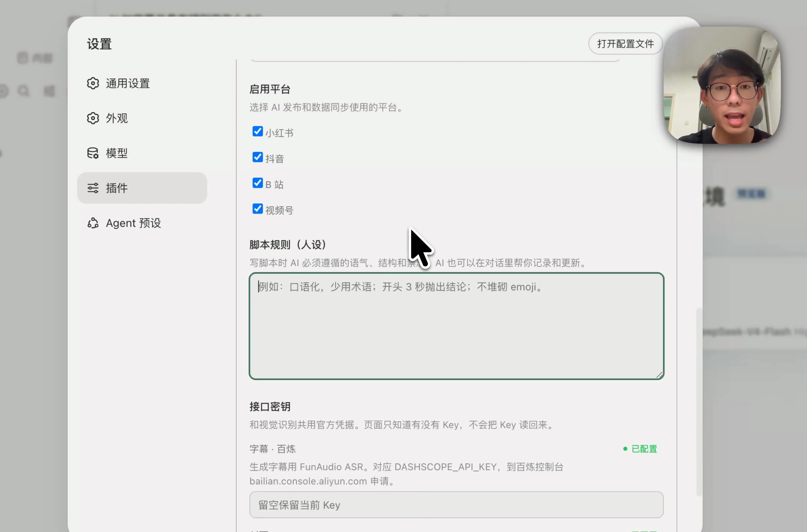The height and width of the screenshot is (532, 807).
Task: Click the 已配置 status label
Action: pos(640,449)
